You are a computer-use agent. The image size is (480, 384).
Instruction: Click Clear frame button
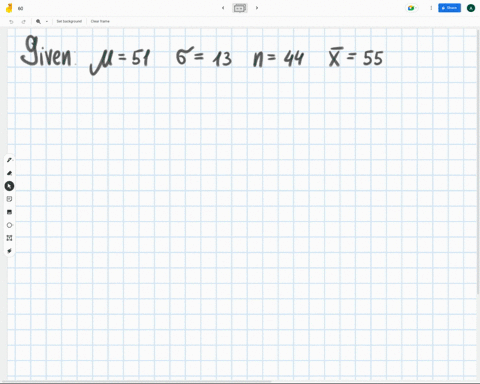click(x=100, y=21)
